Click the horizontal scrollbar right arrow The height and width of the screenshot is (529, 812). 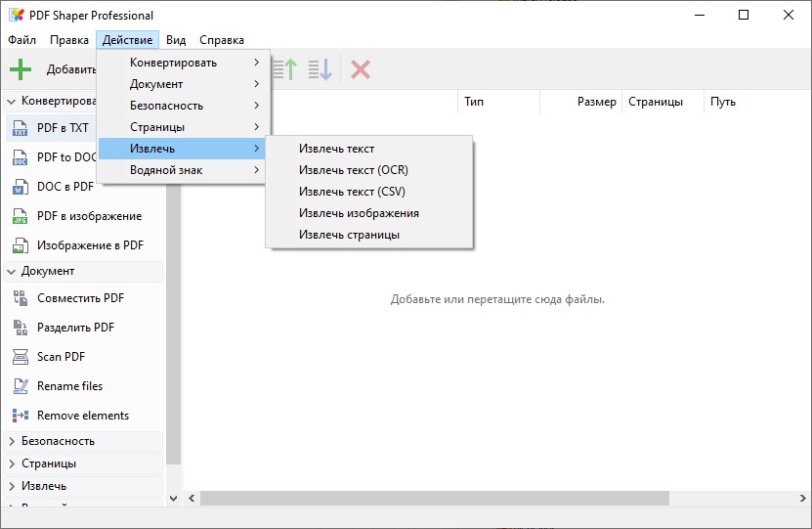click(802, 499)
